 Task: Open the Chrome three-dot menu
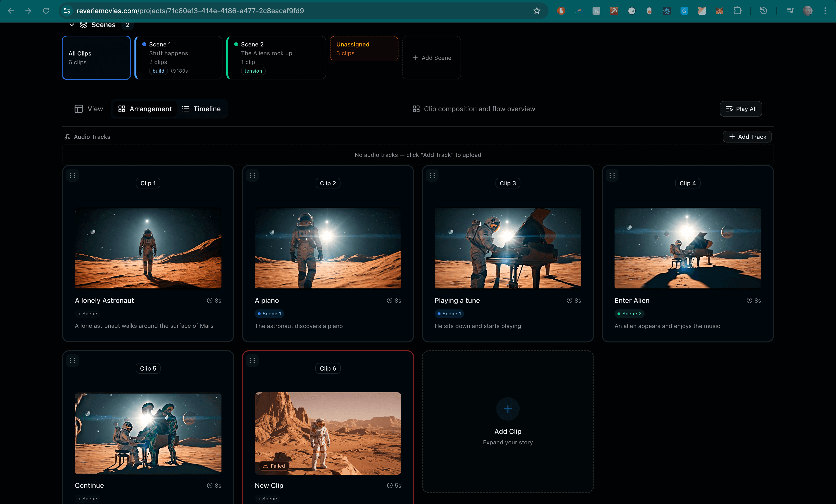pos(825,11)
